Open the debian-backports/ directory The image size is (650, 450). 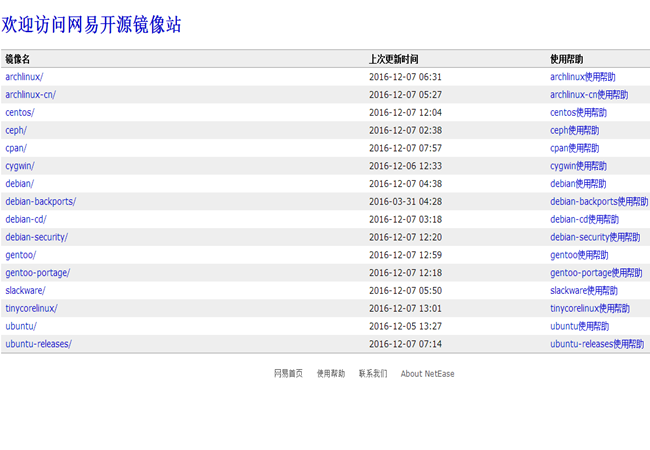pos(41,201)
